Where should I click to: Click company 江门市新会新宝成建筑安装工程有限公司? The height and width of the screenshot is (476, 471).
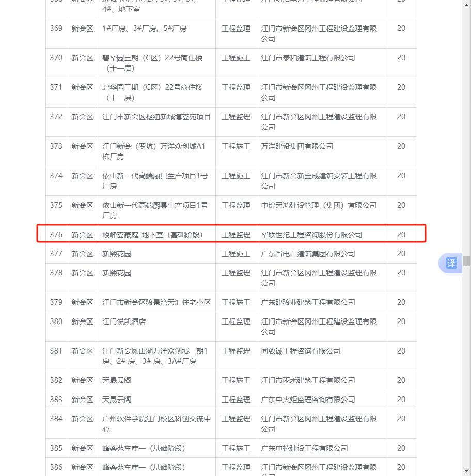[319, 181]
